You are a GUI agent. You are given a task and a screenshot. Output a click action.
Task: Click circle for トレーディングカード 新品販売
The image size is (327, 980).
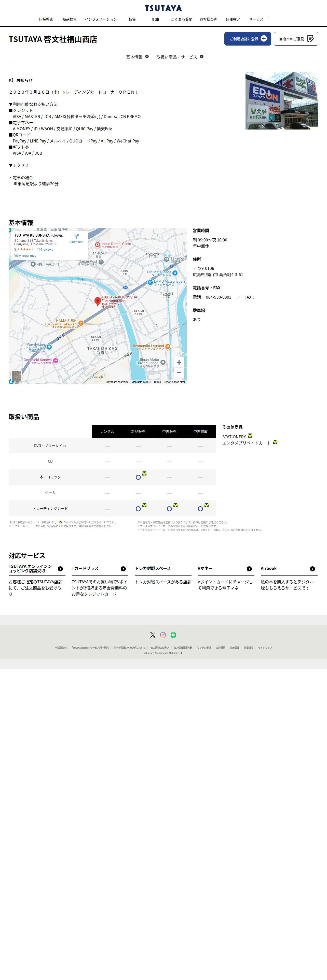pyautogui.click(x=138, y=509)
